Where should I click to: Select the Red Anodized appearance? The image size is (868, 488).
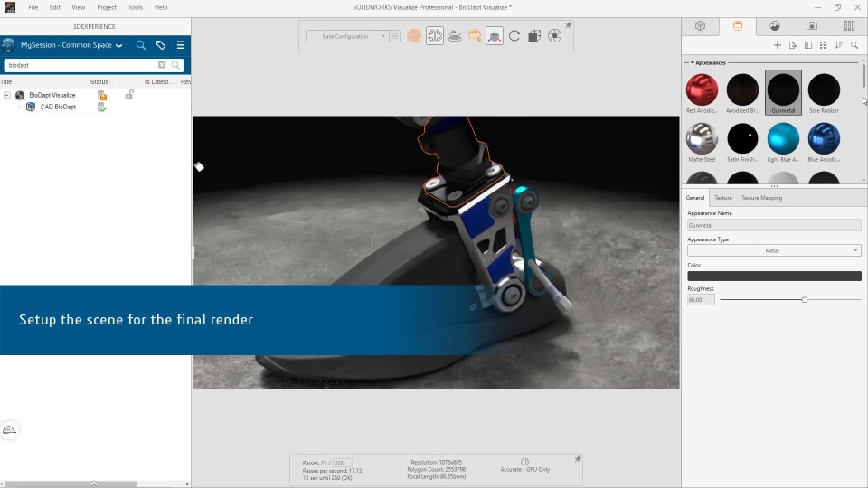[702, 93]
